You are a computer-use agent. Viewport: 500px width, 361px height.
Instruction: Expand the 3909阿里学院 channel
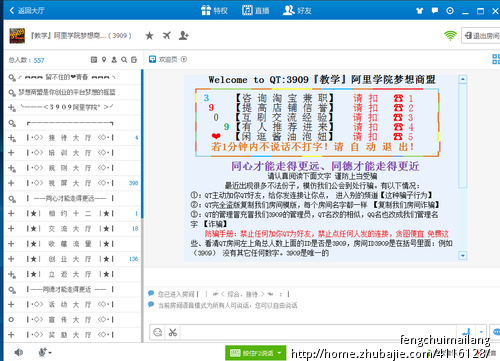point(12,107)
